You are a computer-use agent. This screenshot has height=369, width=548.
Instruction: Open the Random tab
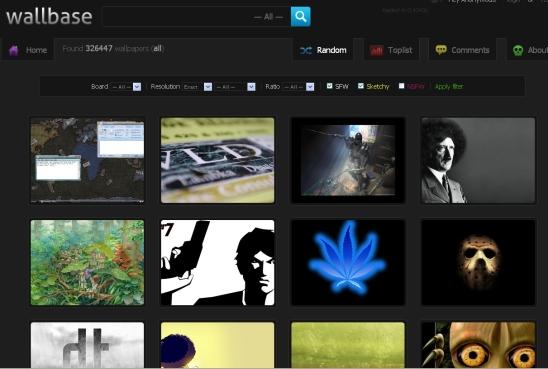point(323,50)
